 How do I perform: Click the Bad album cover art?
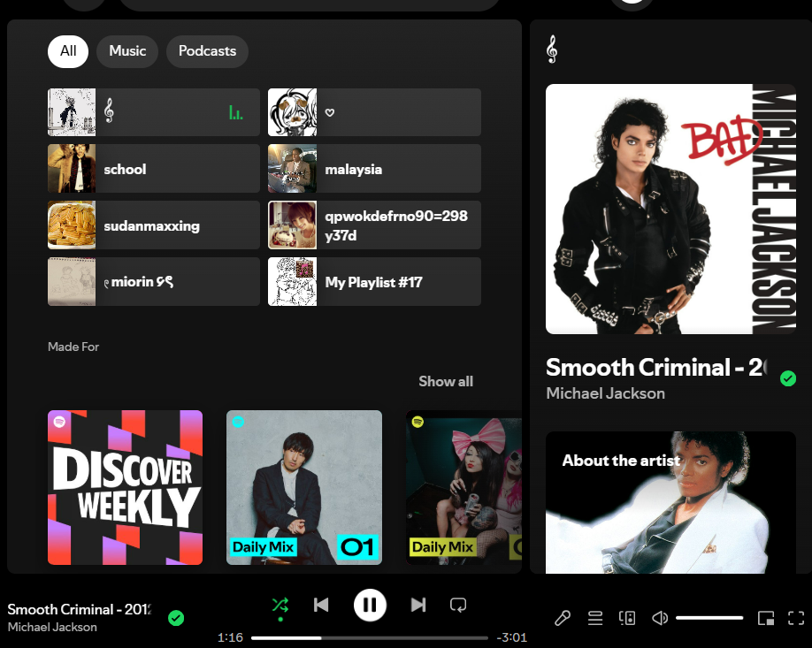670,210
